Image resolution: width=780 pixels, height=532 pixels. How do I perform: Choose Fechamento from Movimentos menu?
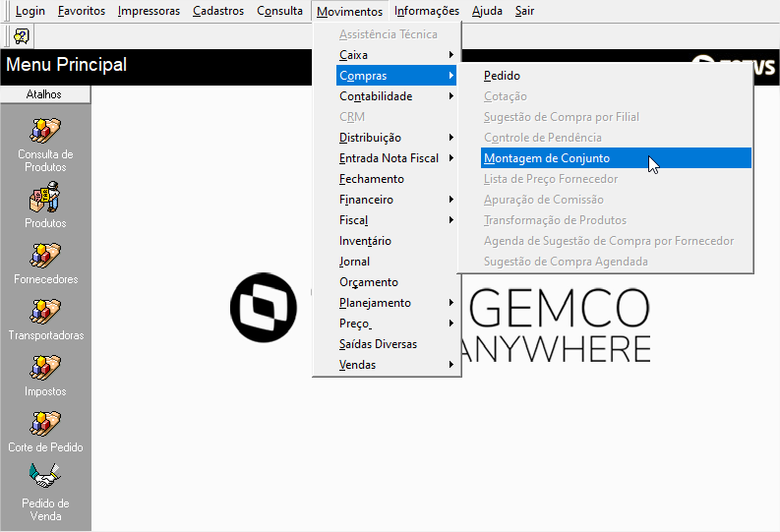(396, 179)
